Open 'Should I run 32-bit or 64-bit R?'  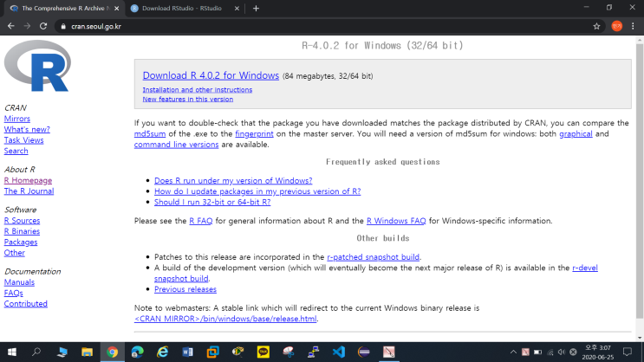coord(212,202)
